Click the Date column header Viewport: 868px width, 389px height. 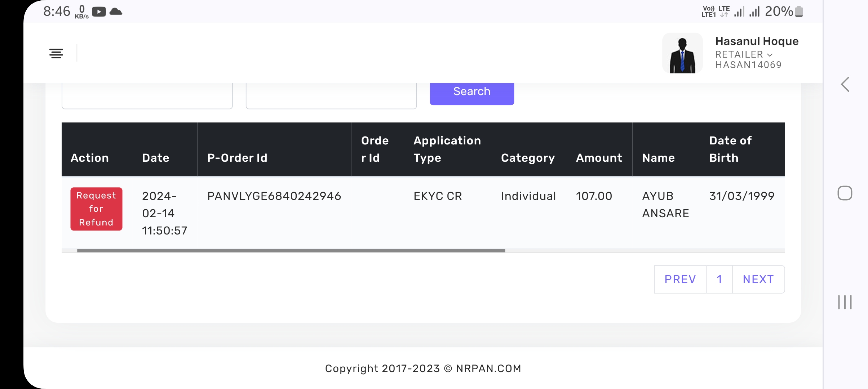(156, 158)
